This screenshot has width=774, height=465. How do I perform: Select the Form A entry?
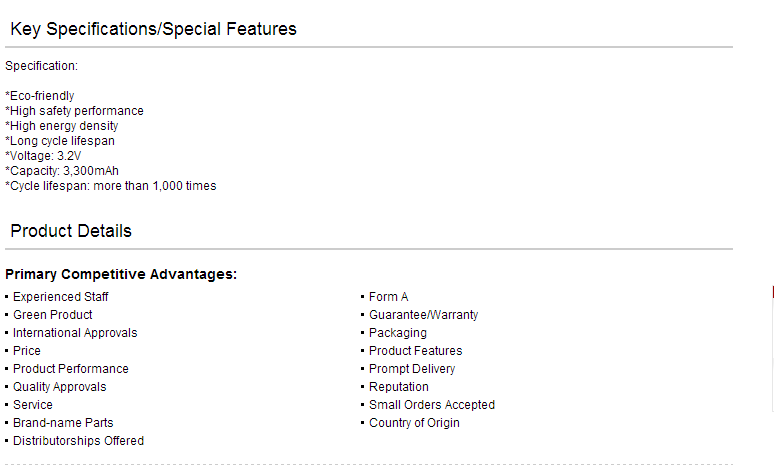point(388,297)
